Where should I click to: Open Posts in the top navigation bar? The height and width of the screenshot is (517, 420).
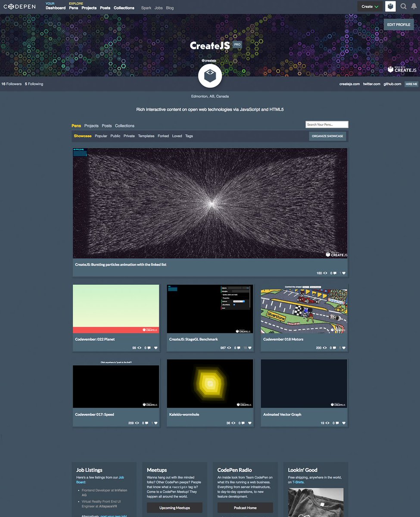pos(105,8)
